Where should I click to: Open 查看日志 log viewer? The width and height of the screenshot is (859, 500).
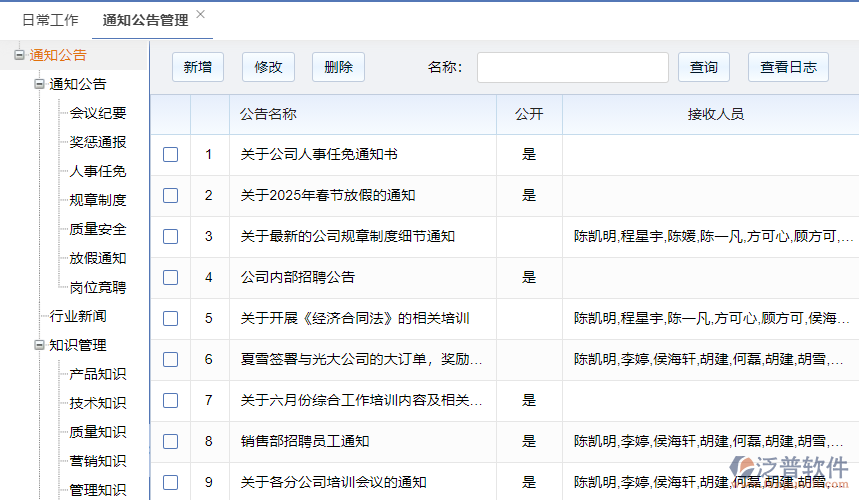[788, 67]
